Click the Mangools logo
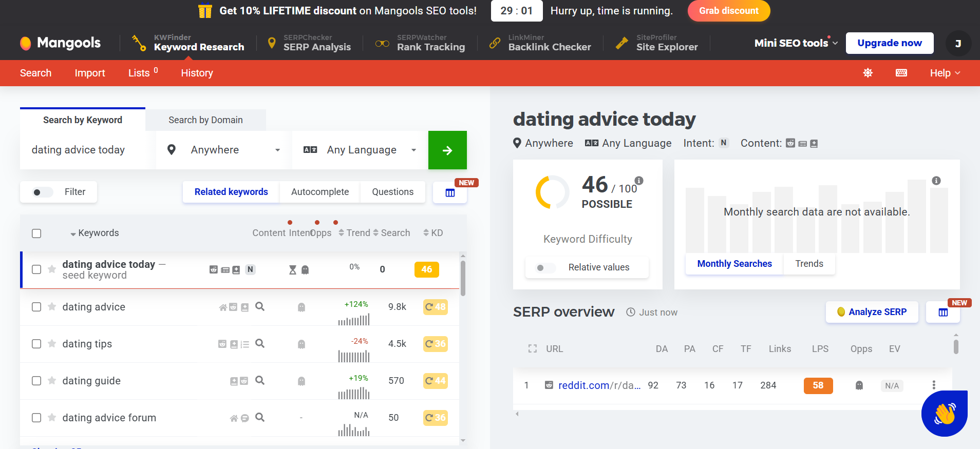 (x=60, y=43)
